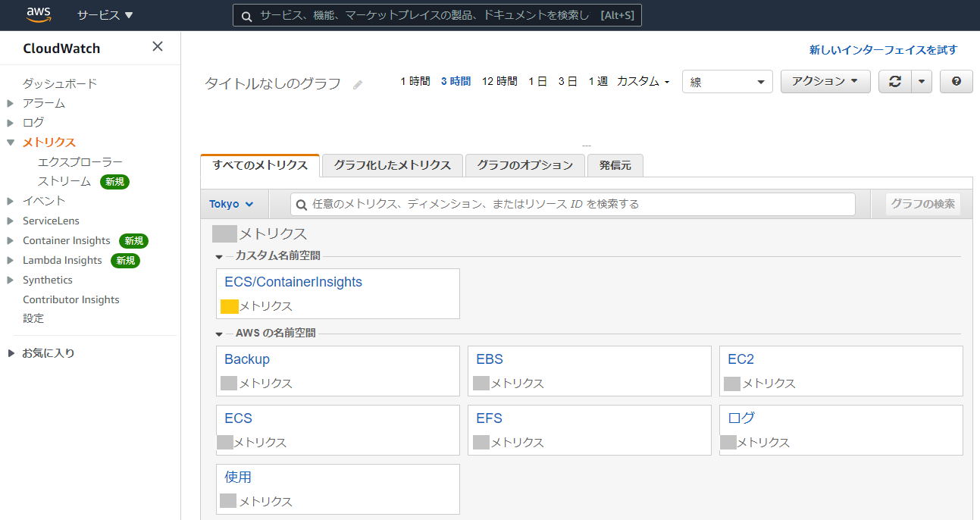This screenshot has width=980, height=520.
Task: Open the AWS home logo
Action: 39,14
